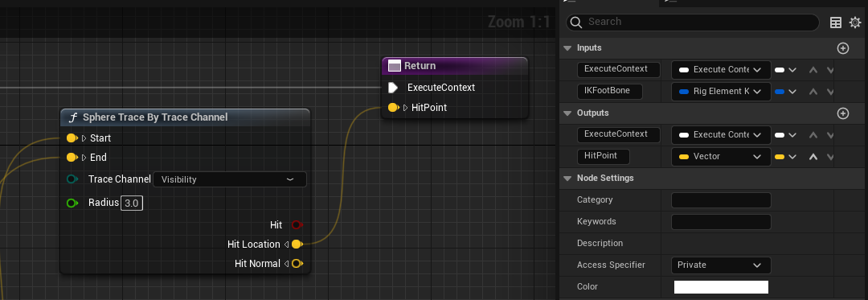Select the Sphere Trace By Trace Channel title

coord(155,117)
